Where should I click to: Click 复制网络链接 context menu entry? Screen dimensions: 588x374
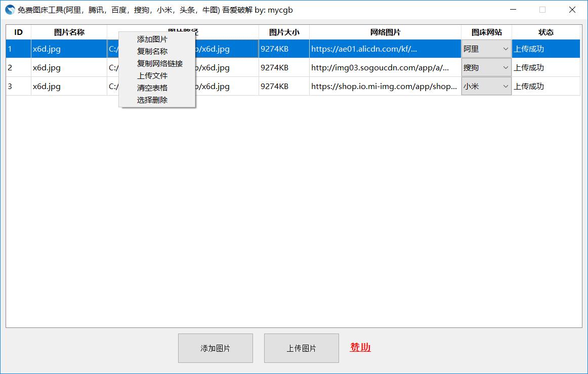pyautogui.click(x=159, y=63)
